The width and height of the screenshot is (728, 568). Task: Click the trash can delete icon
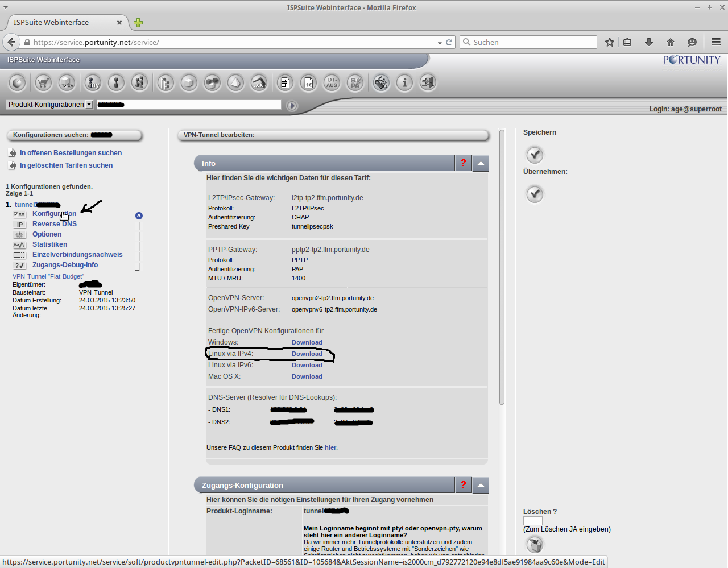tap(535, 545)
